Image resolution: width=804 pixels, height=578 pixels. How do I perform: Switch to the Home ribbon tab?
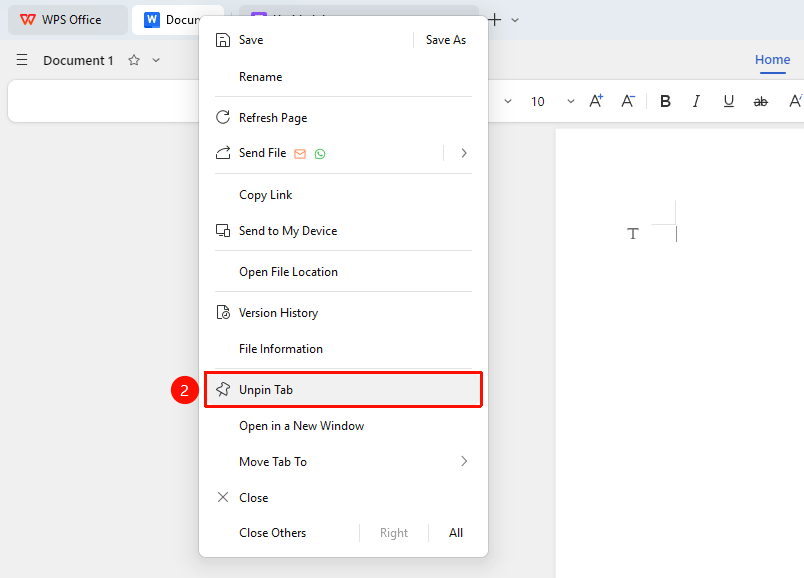point(772,59)
